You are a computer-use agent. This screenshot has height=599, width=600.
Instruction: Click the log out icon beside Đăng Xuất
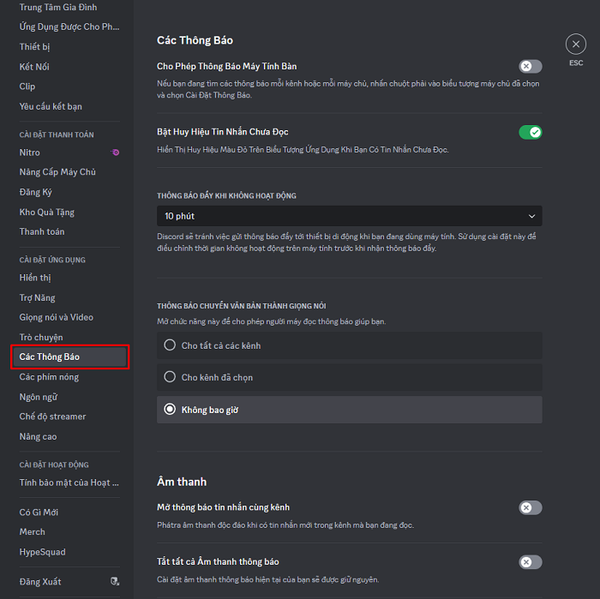[115, 581]
